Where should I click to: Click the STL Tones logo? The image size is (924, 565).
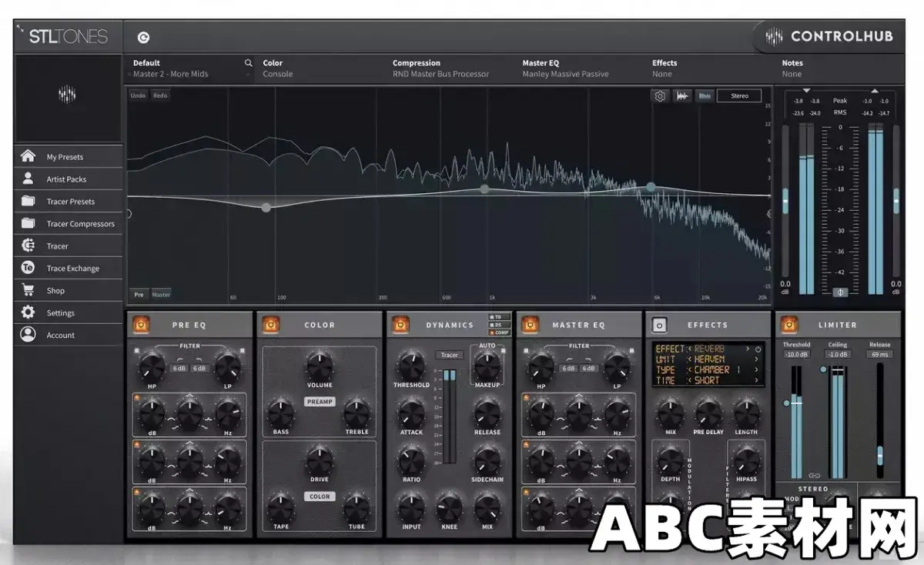68,35
